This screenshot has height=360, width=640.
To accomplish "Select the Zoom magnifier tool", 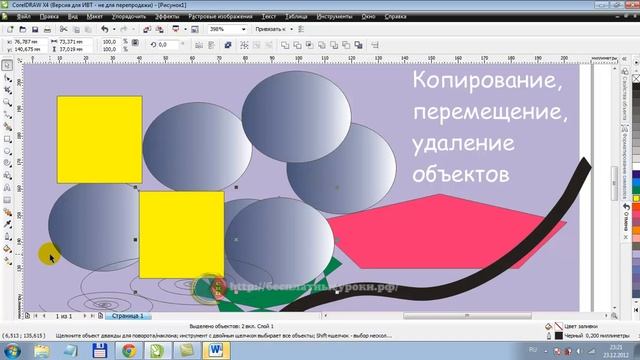I will [7, 102].
